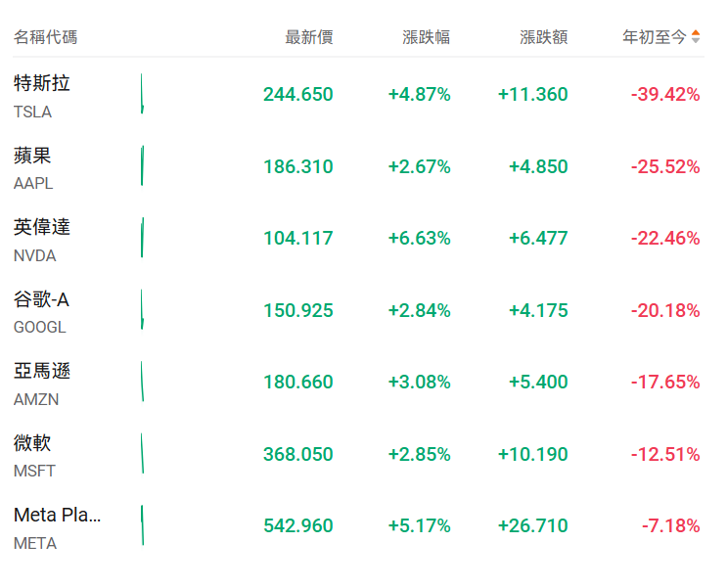Sort by the 最新價 column header
The height and width of the screenshot is (588, 728).
coord(308,37)
